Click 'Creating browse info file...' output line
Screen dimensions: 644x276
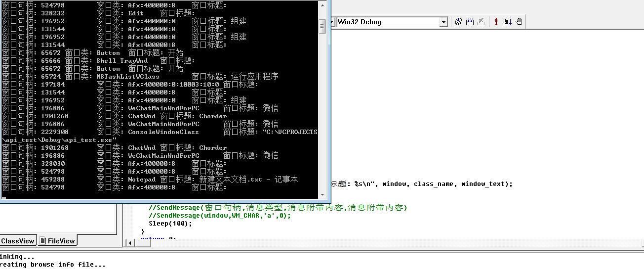click(x=53, y=265)
